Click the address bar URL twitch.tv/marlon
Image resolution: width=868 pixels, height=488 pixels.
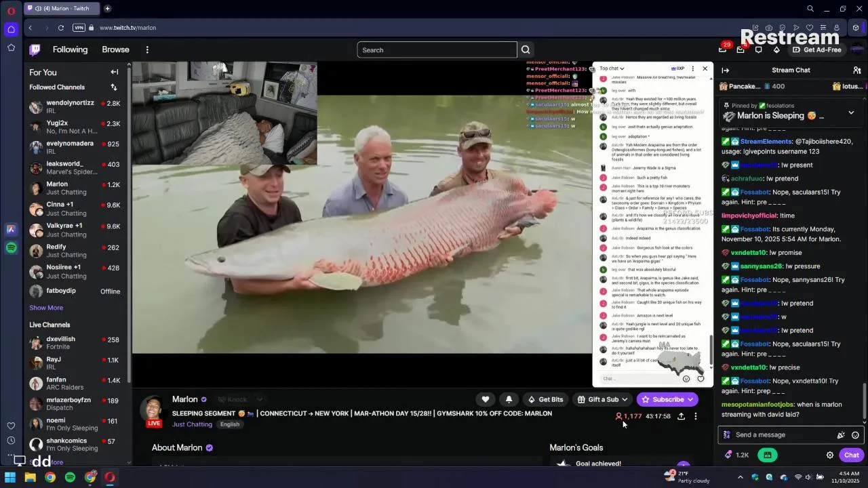127,28
